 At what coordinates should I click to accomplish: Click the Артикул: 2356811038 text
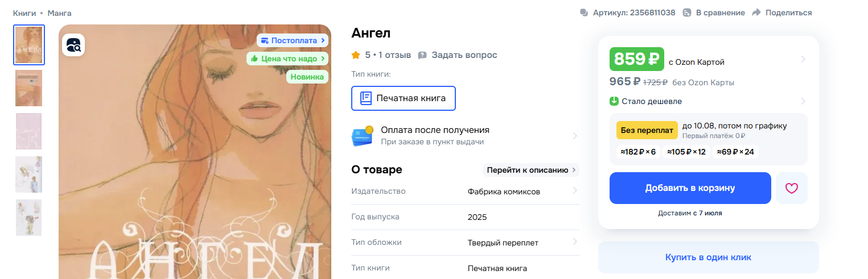coord(634,13)
